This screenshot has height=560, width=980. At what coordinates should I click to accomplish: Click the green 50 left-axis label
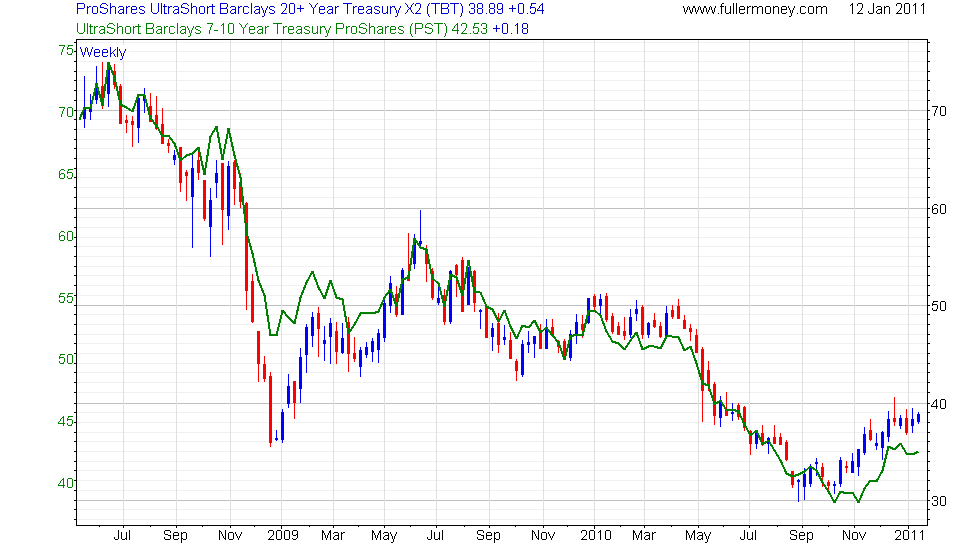pyautogui.click(x=66, y=359)
